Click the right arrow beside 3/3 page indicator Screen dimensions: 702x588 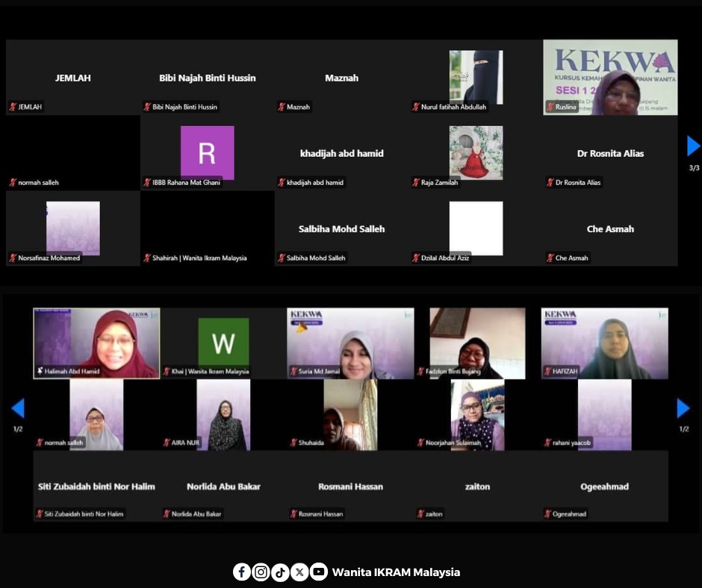[694, 146]
